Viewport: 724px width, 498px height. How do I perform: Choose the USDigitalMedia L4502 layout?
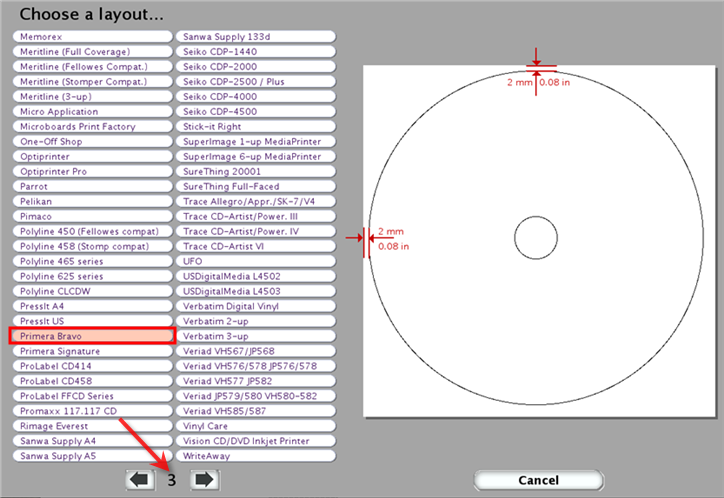click(256, 276)
